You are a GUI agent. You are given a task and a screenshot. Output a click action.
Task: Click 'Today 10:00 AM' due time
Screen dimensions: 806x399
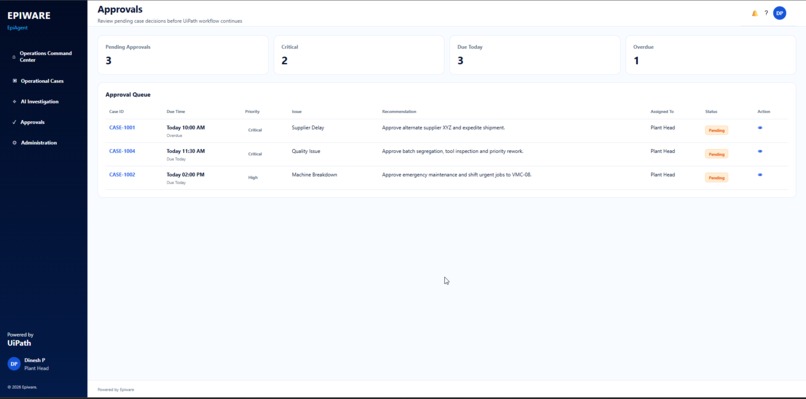186,128
